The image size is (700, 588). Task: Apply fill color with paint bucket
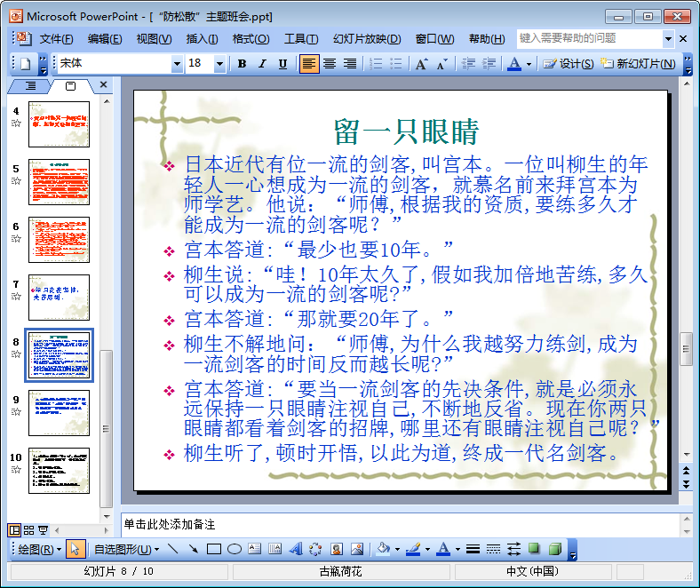pos(384,550)
